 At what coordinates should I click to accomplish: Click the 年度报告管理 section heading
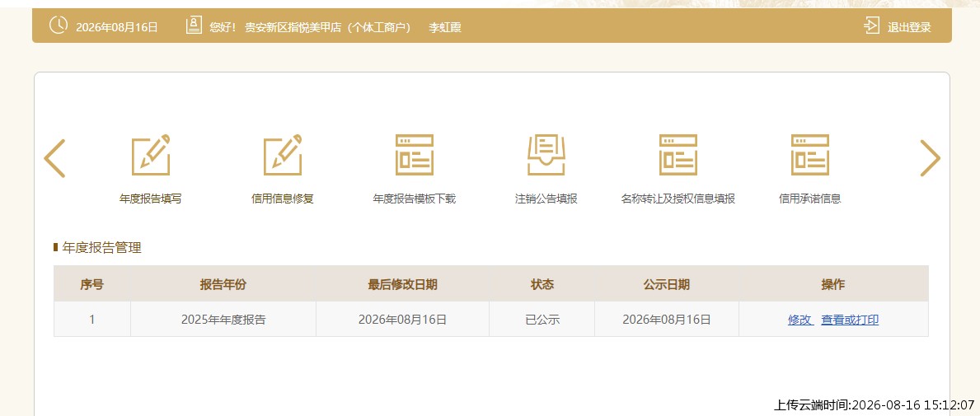point(102,247)
